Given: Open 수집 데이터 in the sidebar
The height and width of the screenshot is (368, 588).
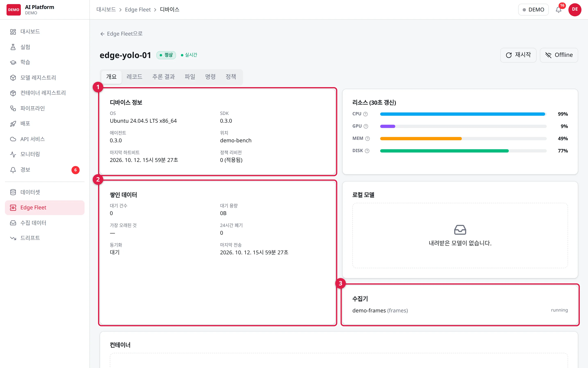Looking at the screenshot, I should tap(45, 223).
